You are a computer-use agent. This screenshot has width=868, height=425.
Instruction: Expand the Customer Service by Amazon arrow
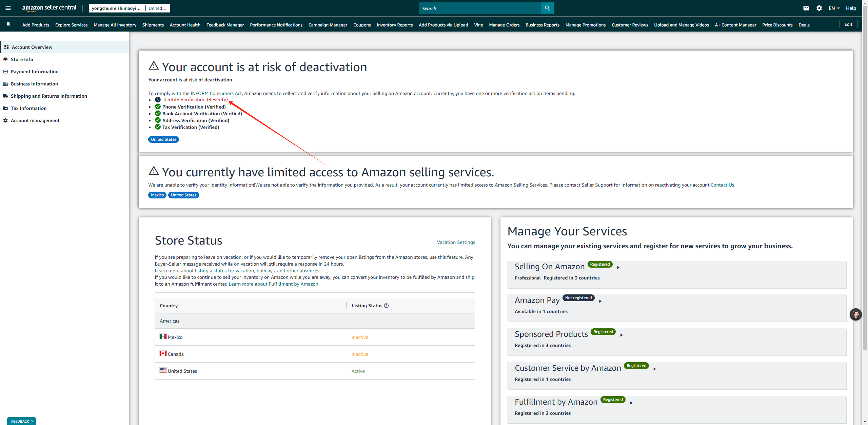click(655, 369)
